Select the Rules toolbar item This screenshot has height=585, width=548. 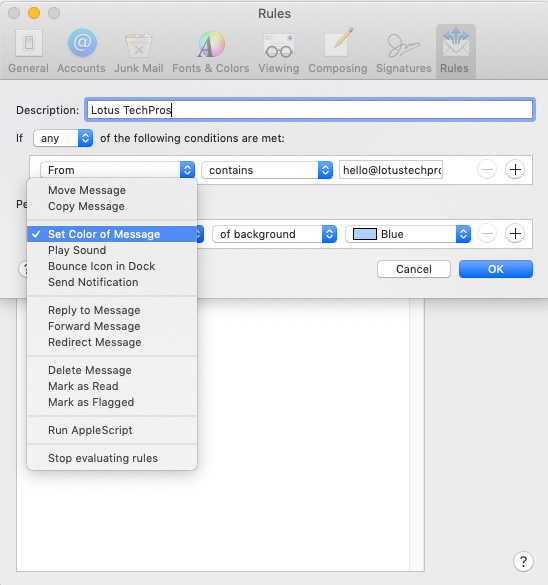click(x=455, y=52)
